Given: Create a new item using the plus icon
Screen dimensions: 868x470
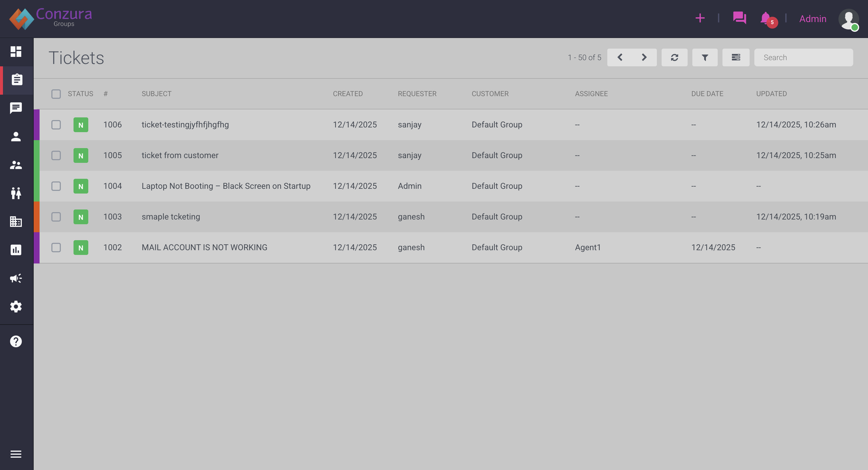Looking at the screenshot, I should (699, 19).
